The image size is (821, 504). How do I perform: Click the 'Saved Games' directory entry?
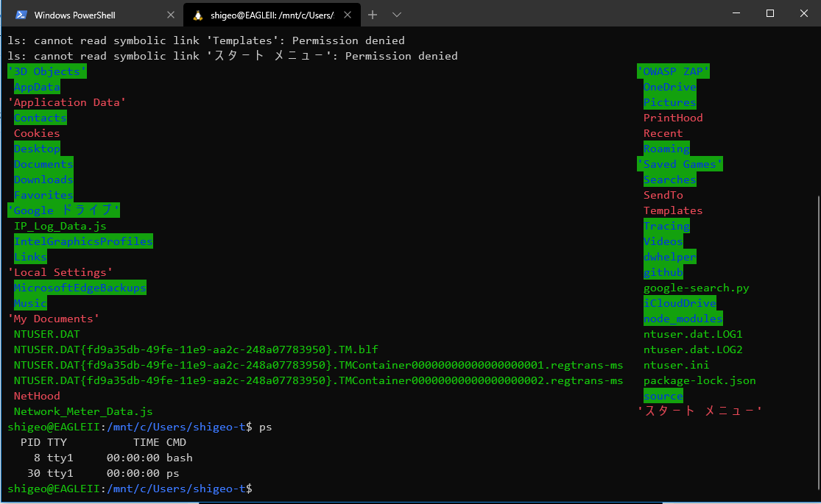tap(680, 164)
